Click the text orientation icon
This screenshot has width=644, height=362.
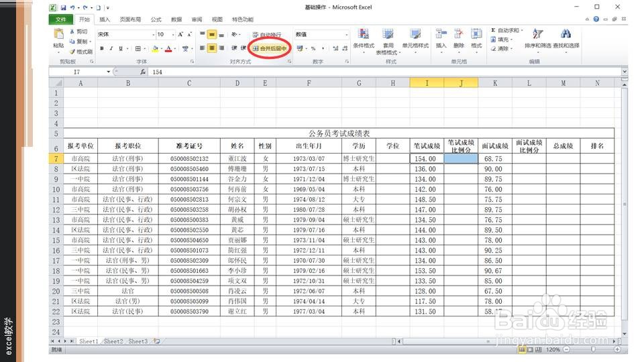coord(234,34)
